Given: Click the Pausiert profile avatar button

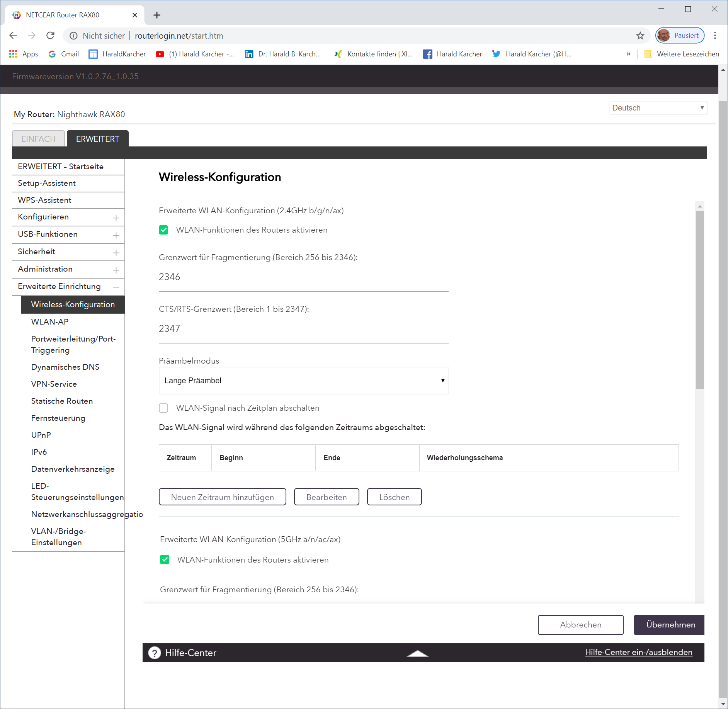Looking at the screenshot, I should 680,36.
